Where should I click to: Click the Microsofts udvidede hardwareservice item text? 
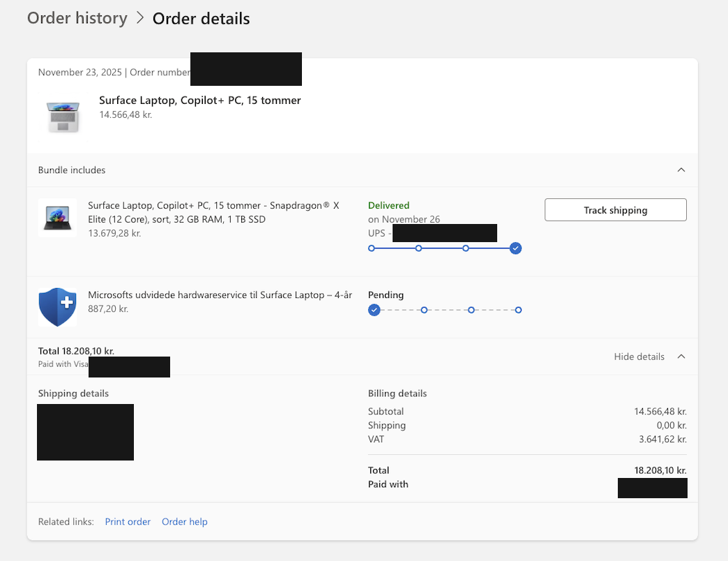pyautogui.click(x=220, y=295)
